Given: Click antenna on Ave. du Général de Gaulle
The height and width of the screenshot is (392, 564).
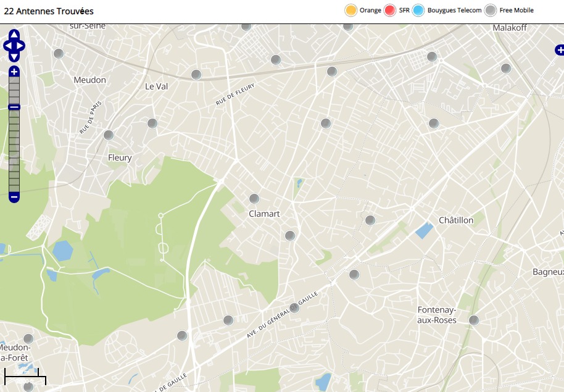Looking at the screenshot, I should tap(294, 307).
